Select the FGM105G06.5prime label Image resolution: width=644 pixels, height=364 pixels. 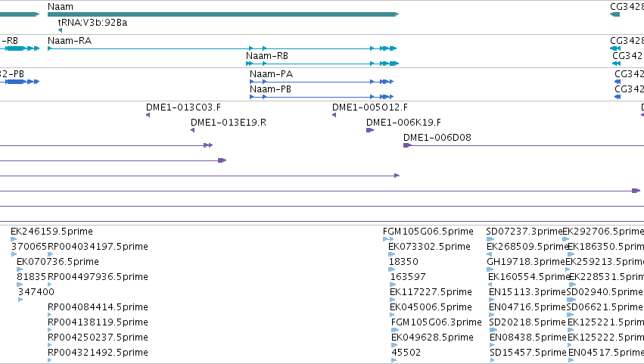tap(428, 232)
